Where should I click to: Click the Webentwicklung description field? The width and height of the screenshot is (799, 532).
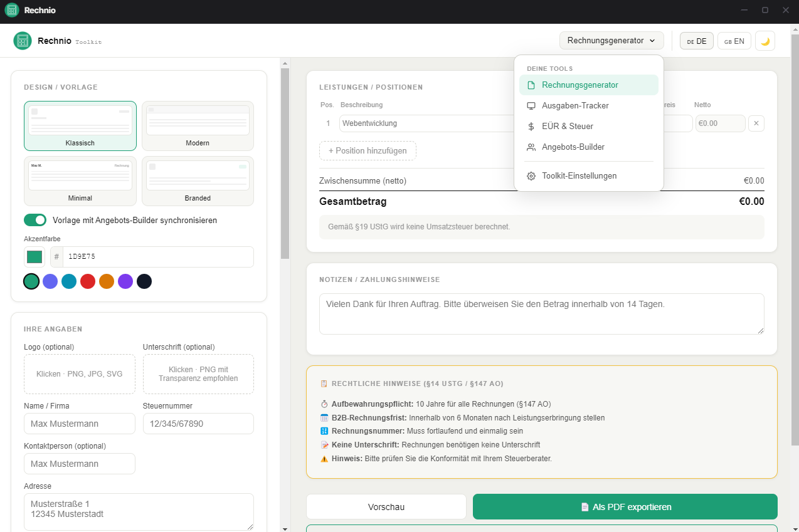click(427, 123)
